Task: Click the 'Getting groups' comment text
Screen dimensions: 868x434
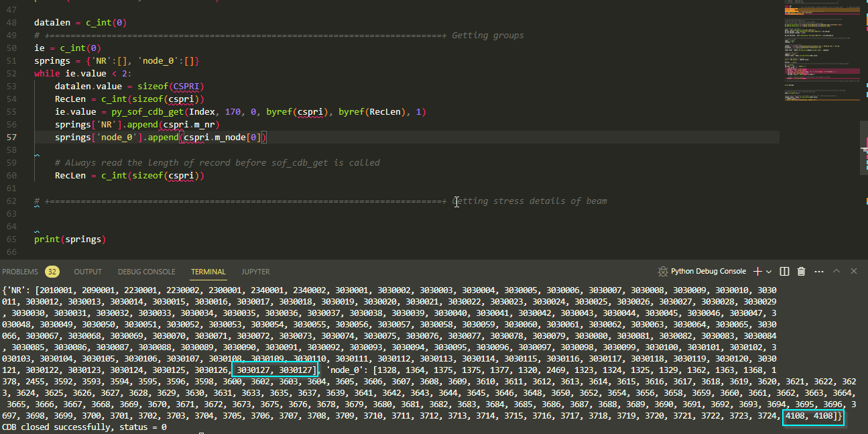Action: point(488,36)
